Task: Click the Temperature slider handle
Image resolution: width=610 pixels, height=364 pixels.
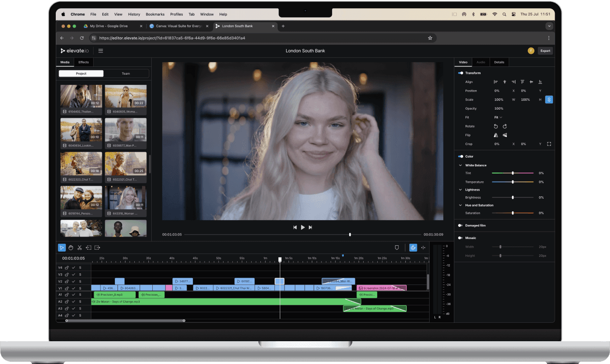Action: coord(513,182)
